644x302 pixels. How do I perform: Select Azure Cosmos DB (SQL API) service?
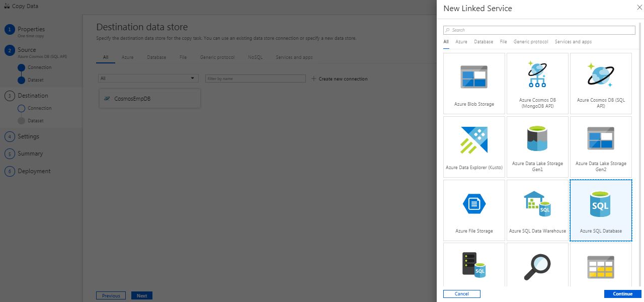click(601, 84)
